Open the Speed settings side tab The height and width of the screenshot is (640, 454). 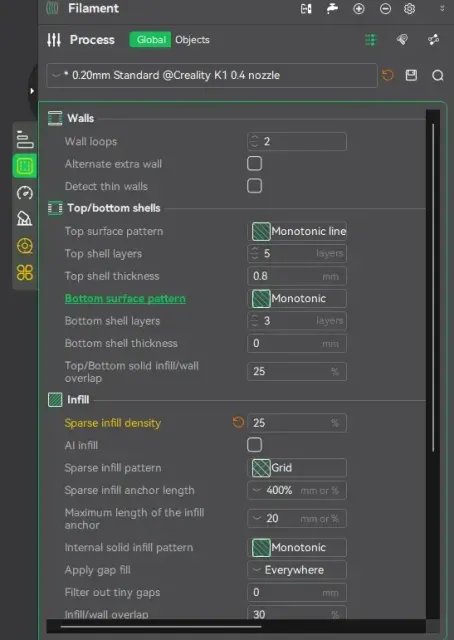pyautogui.click(x=24, y=192)
